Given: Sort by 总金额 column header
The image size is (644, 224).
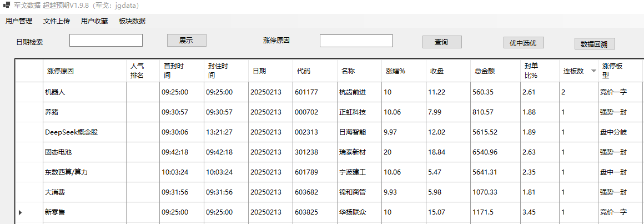Looking at the screenshot, I should [x=495, y=71].
